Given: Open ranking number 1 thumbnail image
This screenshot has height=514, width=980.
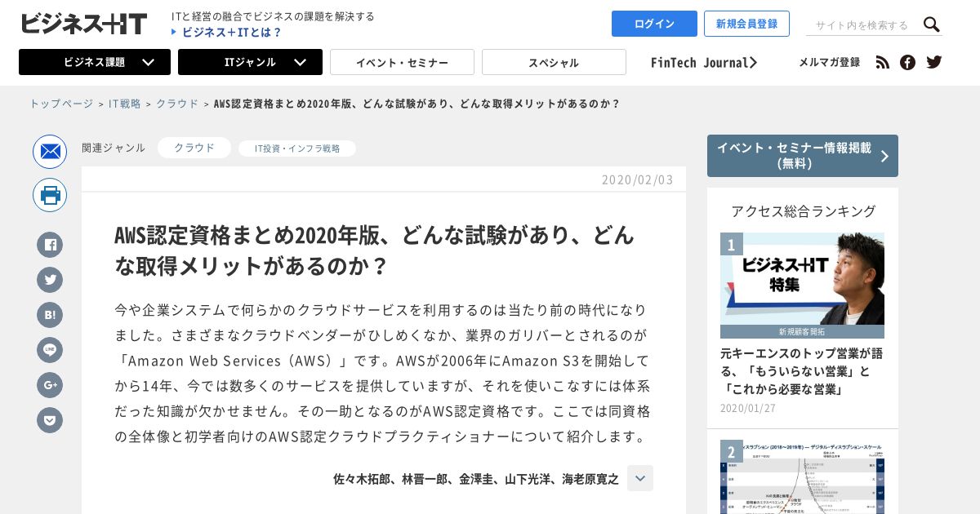Looking at the screenshot, I should coord(802,286).
